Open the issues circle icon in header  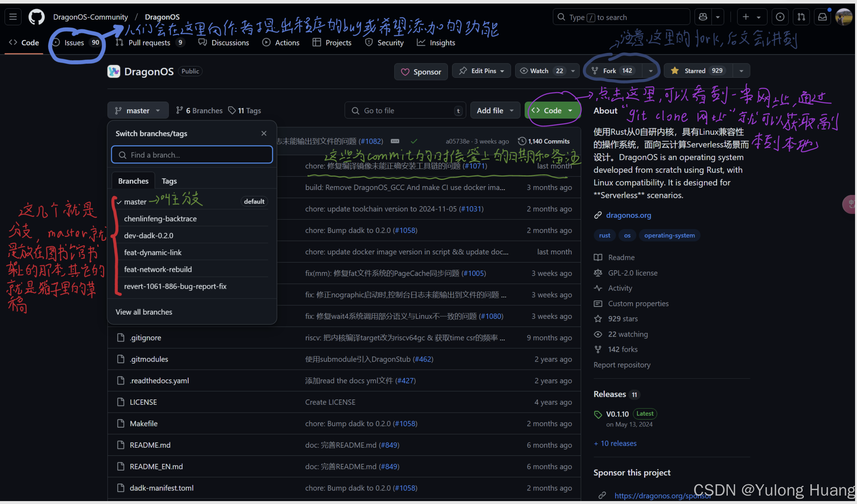tap(780, 17)
